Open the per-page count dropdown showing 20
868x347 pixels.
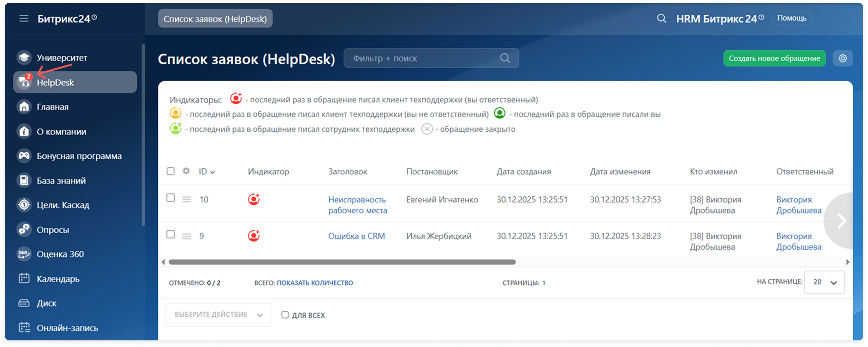point(824,282)
